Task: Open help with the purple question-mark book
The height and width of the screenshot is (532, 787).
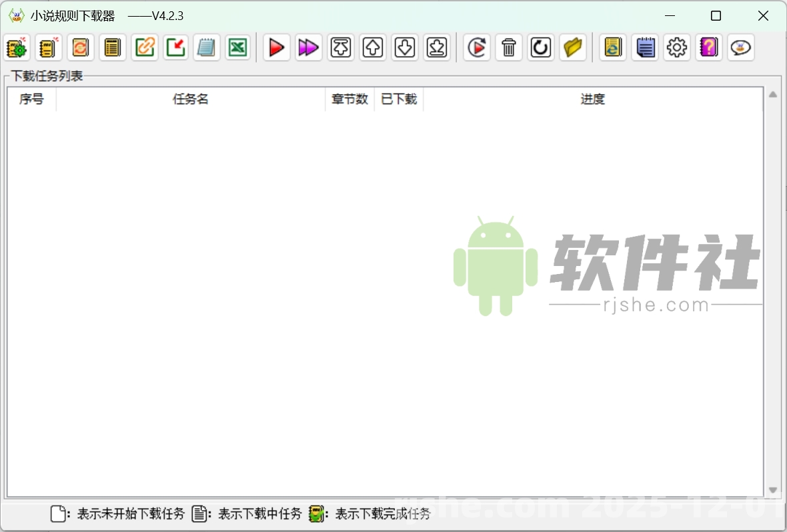Action: [708, 47]
